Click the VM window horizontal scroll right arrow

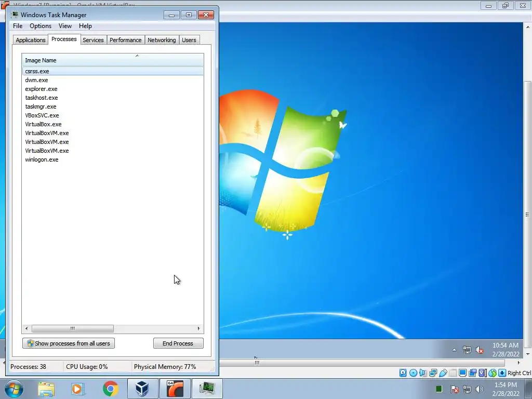tap(518, 363)
